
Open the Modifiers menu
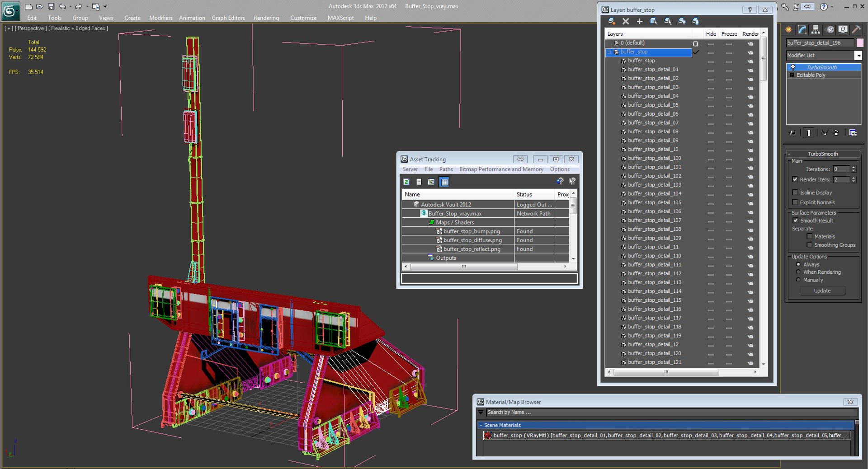click(x=160, y=18)
